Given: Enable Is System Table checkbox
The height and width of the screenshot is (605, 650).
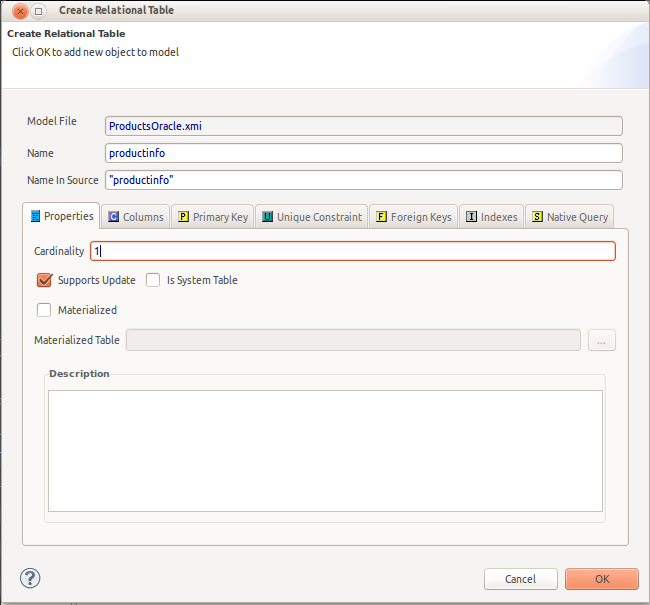Looking at the screenshot, I should coord(153,280).
